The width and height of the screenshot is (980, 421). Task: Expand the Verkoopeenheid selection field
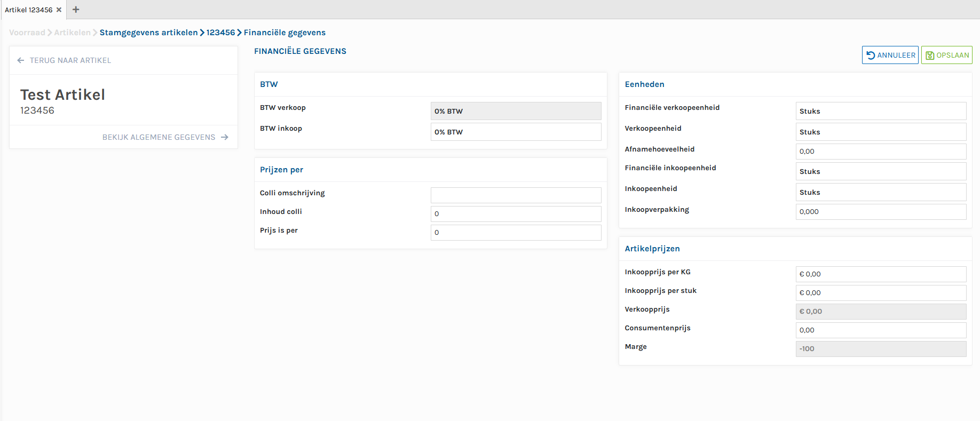pyautogui.click(x=880, y=132)
